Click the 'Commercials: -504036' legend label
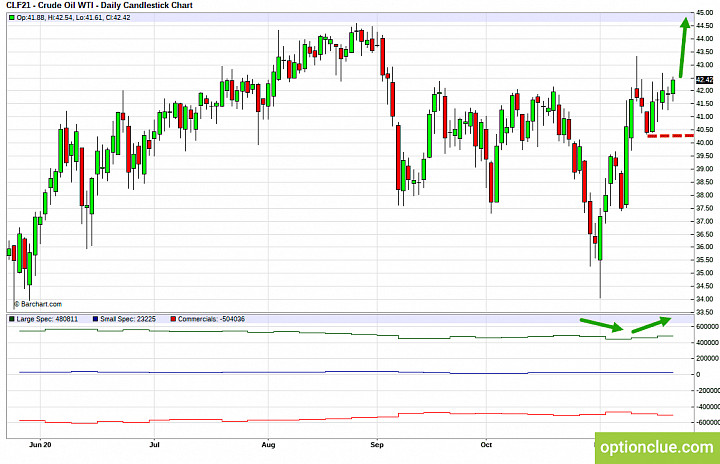The image size is (720, 464). (211, 319)
